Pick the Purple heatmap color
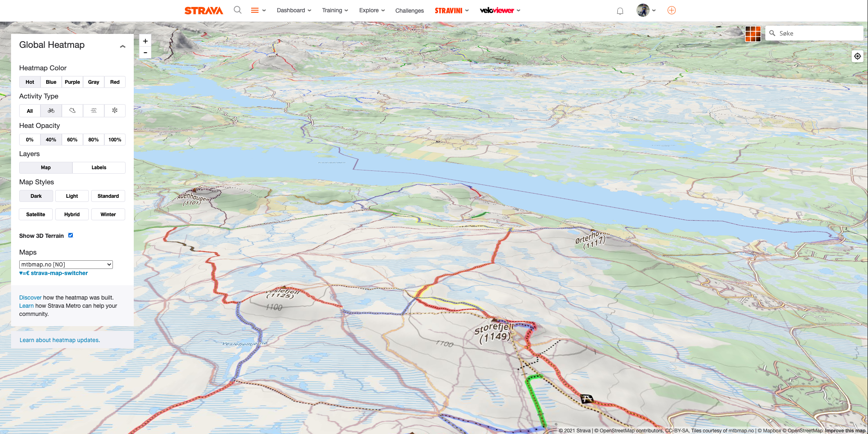This screenshot has width=868, height=434. click(72, 82)
